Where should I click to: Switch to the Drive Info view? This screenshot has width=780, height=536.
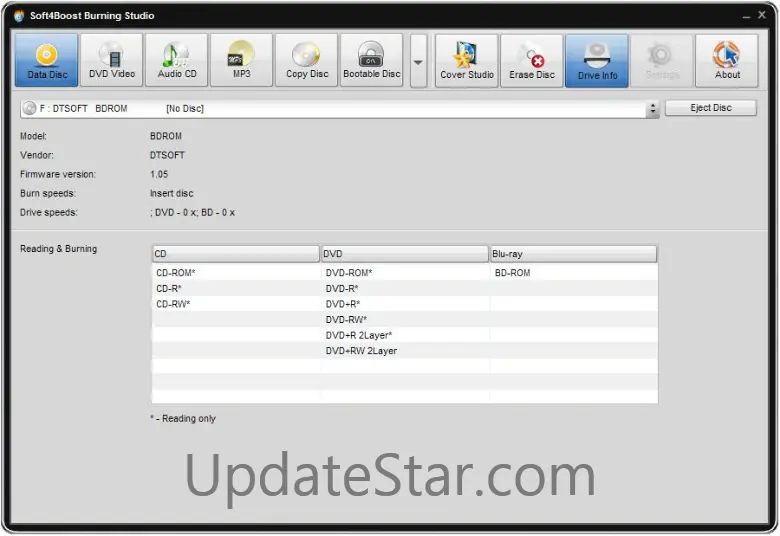pyautogui.click(x=597, y=61)
